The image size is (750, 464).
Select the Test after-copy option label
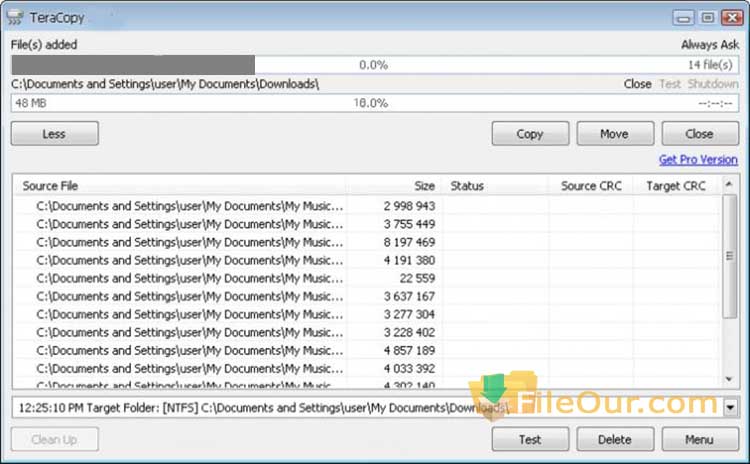[670, 84]
